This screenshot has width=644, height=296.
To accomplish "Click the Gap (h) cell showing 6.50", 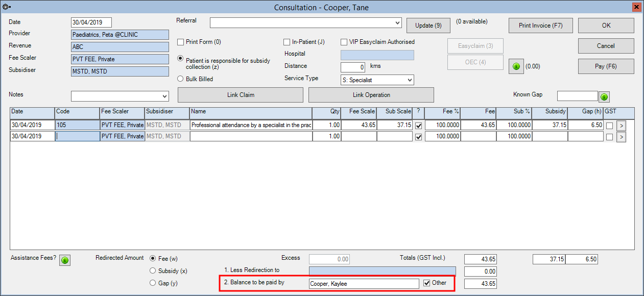I will click(x=585, y=125).
